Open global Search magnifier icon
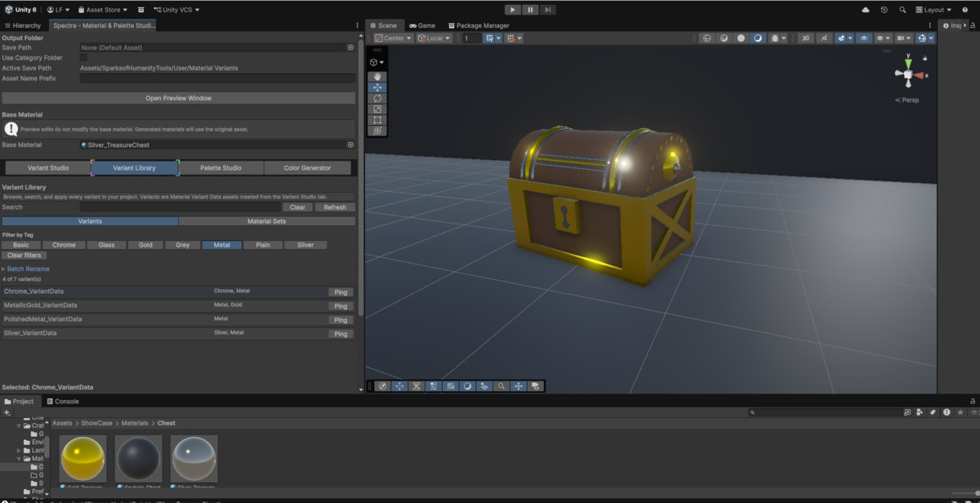980x503 pixels. 902,10
